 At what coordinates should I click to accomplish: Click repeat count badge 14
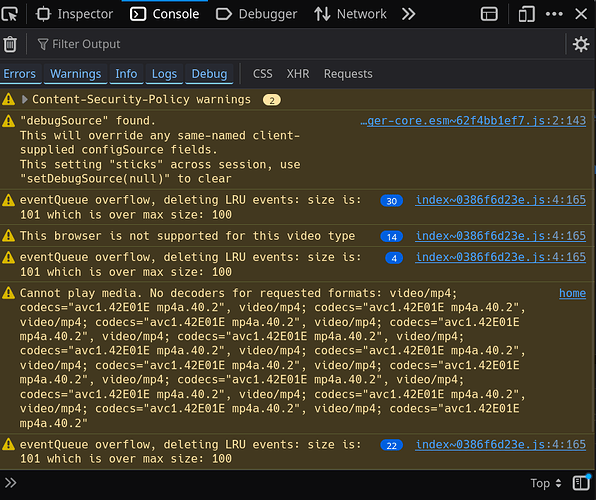(392, 237)
